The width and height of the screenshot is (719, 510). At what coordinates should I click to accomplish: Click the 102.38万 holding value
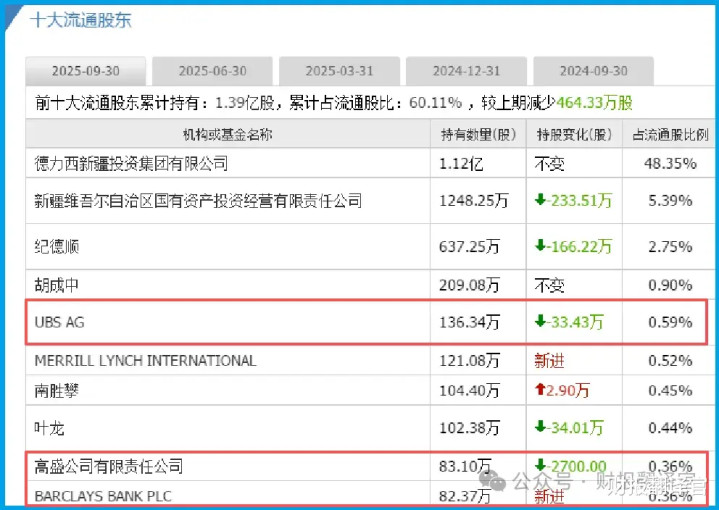pyautogui.click(x=469, y=428)
